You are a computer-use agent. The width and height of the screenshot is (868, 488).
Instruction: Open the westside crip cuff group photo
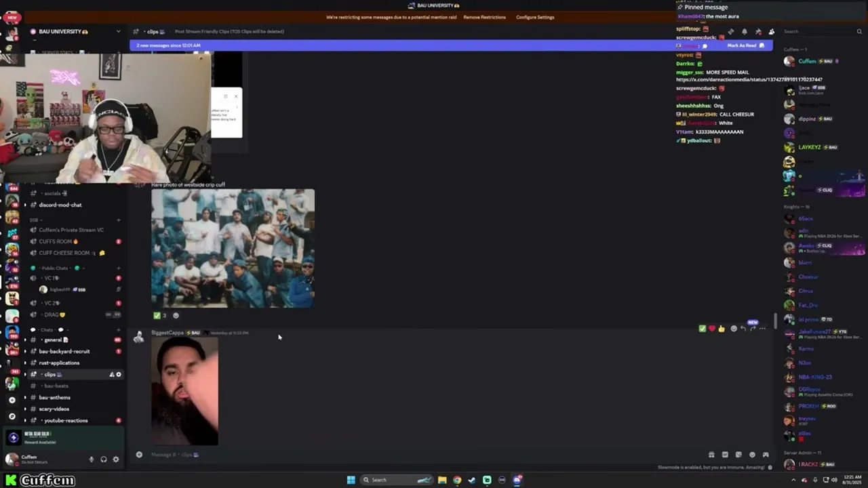click(x=233, y=248)
